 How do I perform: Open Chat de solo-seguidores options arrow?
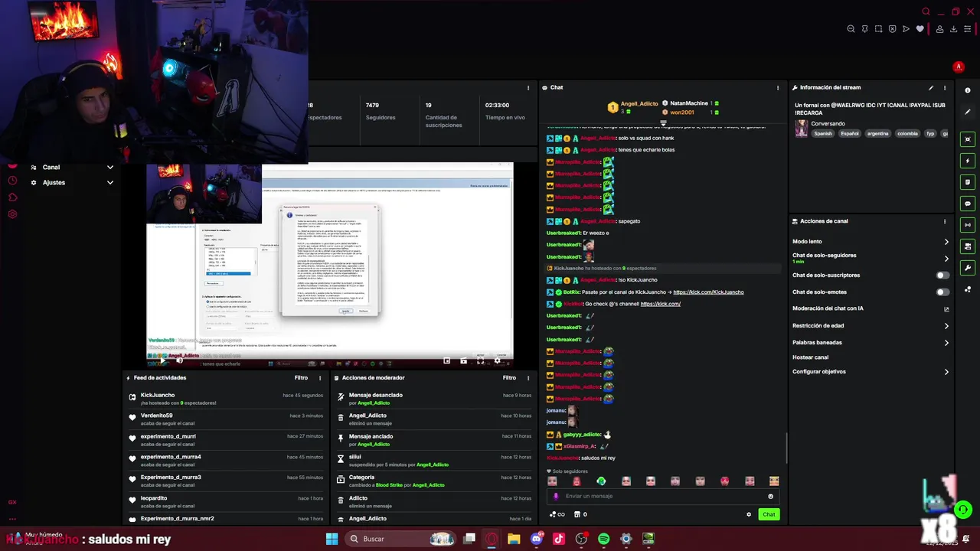point(946,259)
